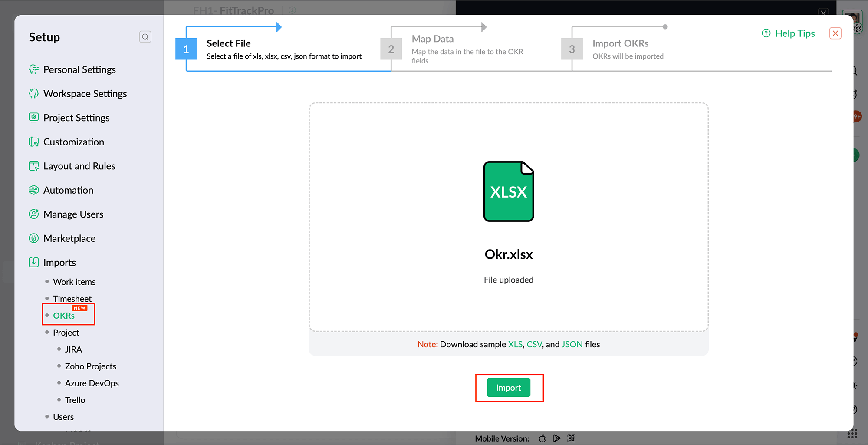868x445 pixels.
Task: Select the Workspace Settings icon
Action: (x=34, y=93)
